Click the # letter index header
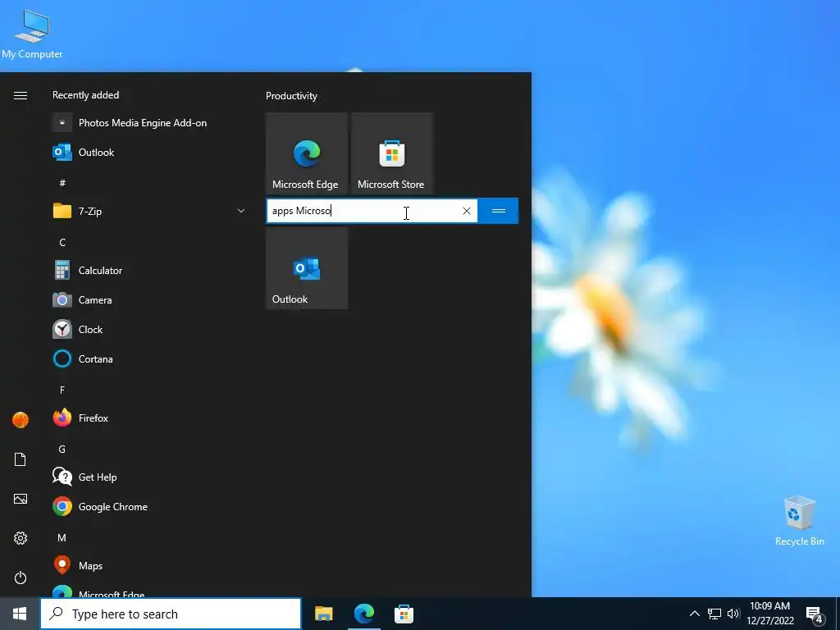840x630 pixels. pos(62,183)
